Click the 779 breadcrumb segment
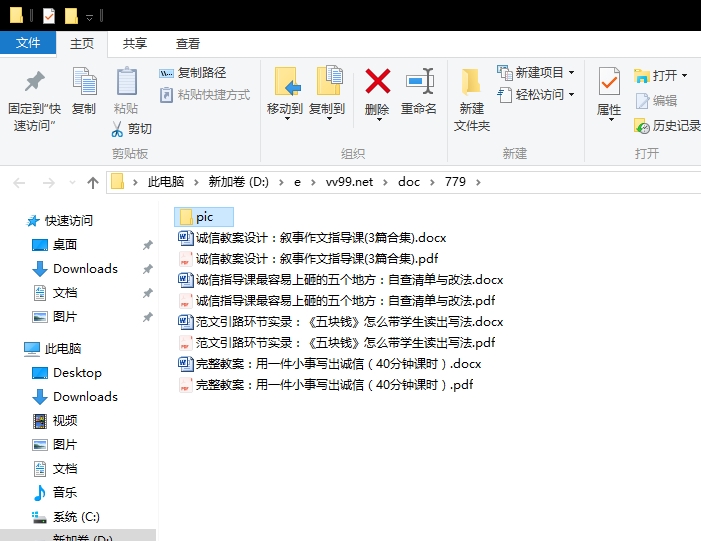The image size is (701, 541). click(x=455, y=182)
